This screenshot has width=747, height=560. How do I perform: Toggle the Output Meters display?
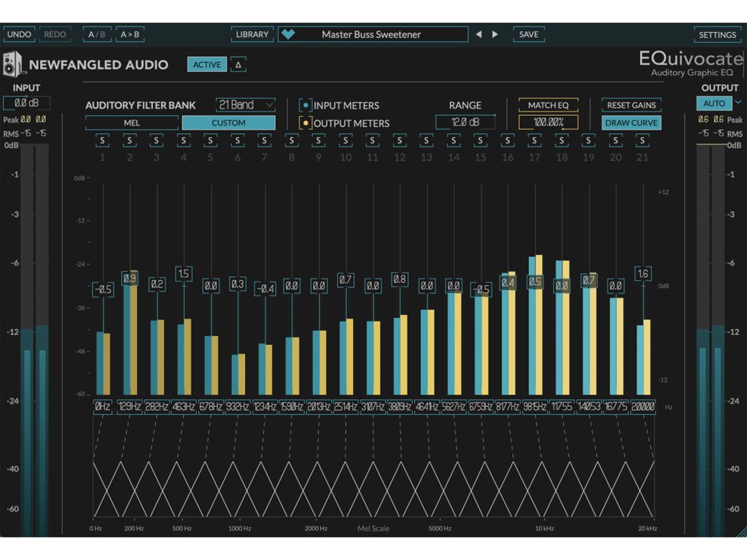[306, 123]
